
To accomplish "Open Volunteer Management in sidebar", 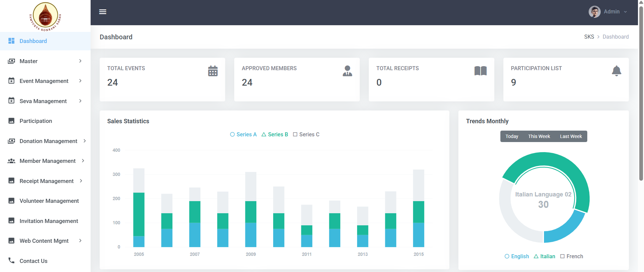I will pyautogui.click(x=49, y=201).
